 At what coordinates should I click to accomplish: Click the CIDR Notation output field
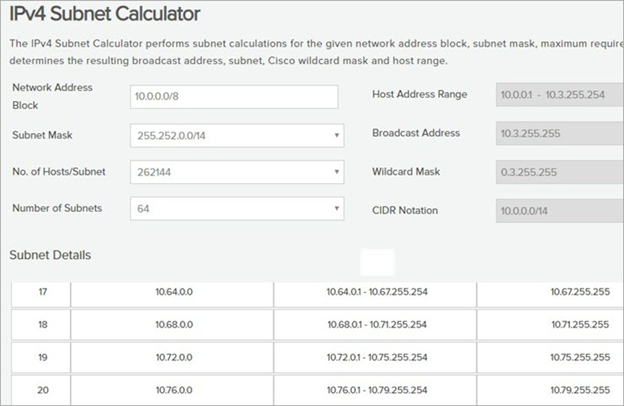[559, 210]
